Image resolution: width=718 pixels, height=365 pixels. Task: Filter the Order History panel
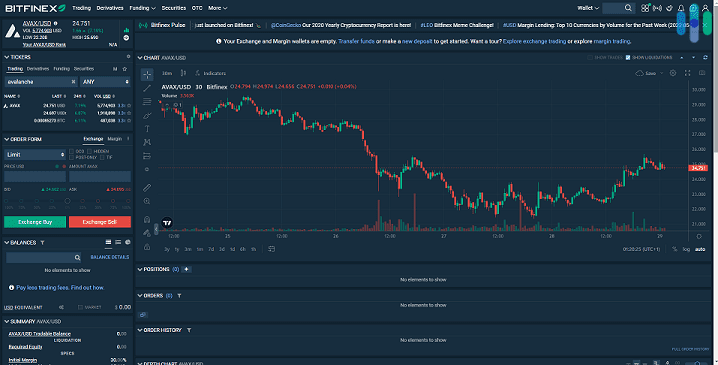189,330
